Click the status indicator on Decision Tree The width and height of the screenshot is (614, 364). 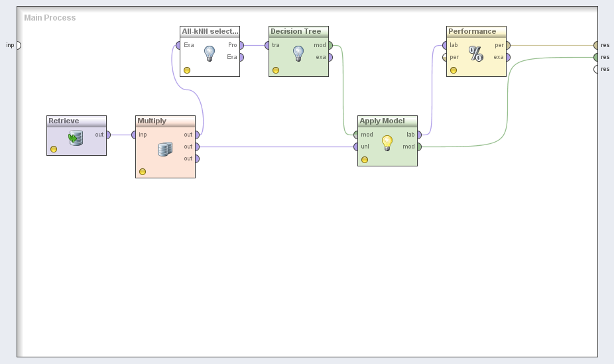point(276,70)
